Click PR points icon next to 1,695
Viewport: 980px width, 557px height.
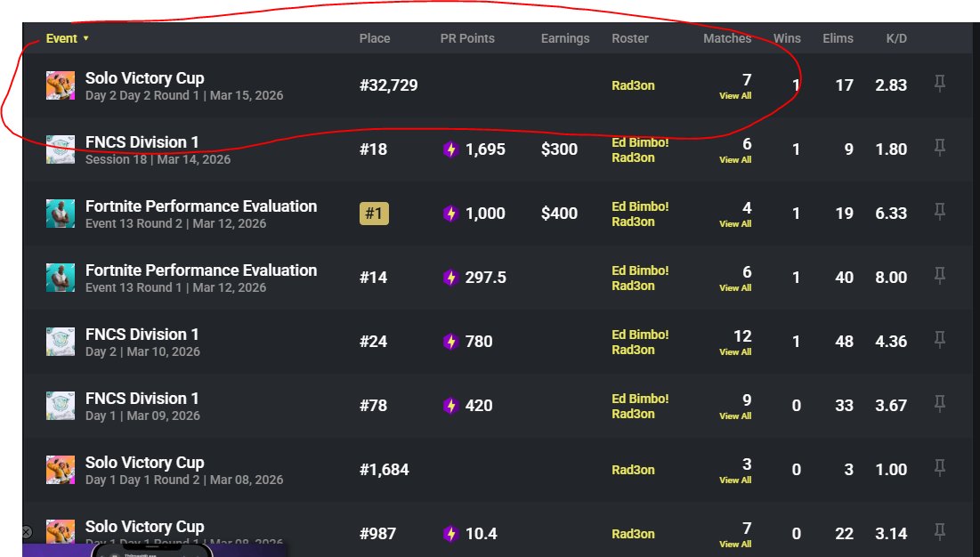(450, 149)
